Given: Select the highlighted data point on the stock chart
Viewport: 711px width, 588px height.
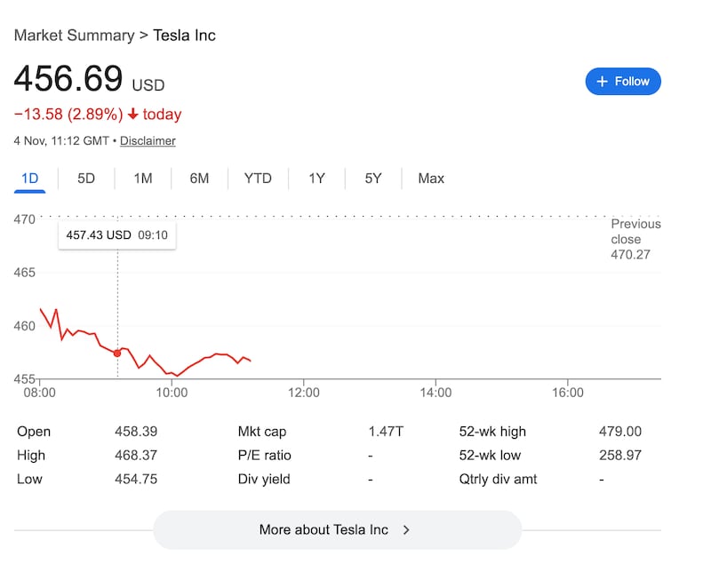Looking at the screenshot, I should 117,353.
